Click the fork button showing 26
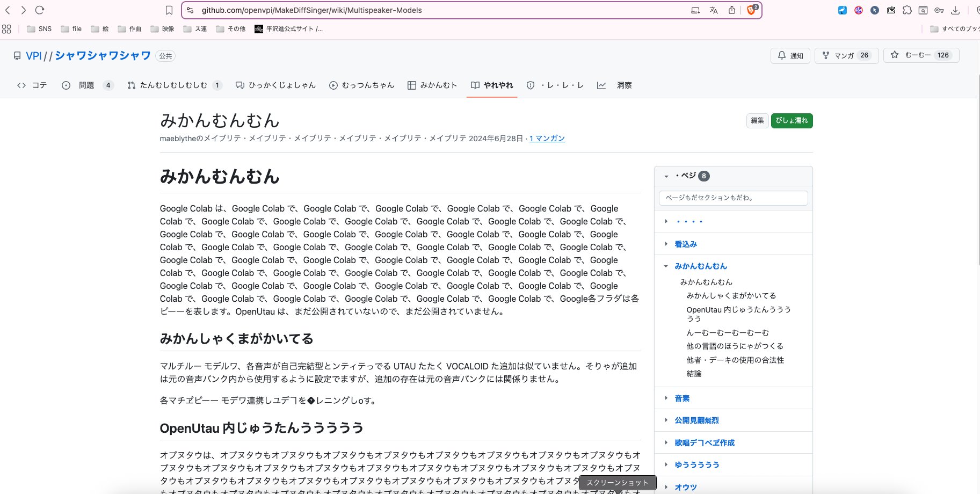Screen dimensions: 980x494 pyautogui.click(x=846, y=55)
